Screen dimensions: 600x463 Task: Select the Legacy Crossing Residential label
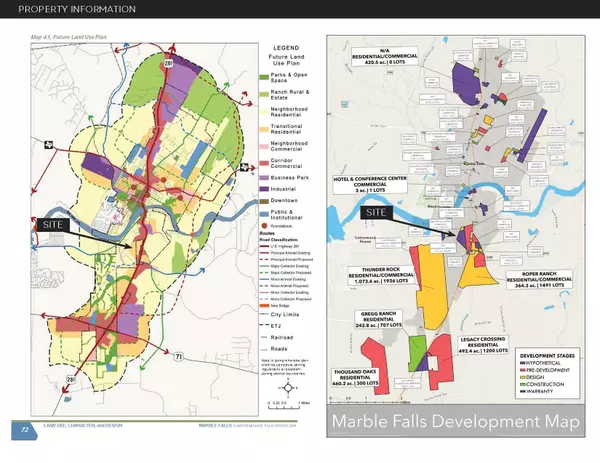coord(485,345)
